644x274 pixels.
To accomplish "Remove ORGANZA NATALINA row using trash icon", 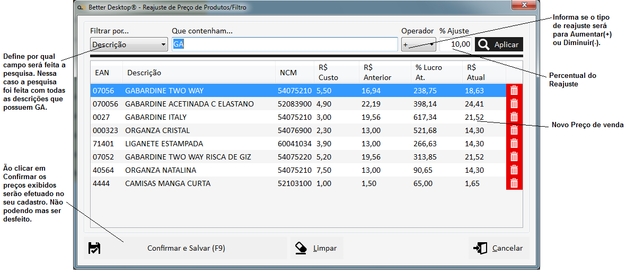I will (514, 170).
